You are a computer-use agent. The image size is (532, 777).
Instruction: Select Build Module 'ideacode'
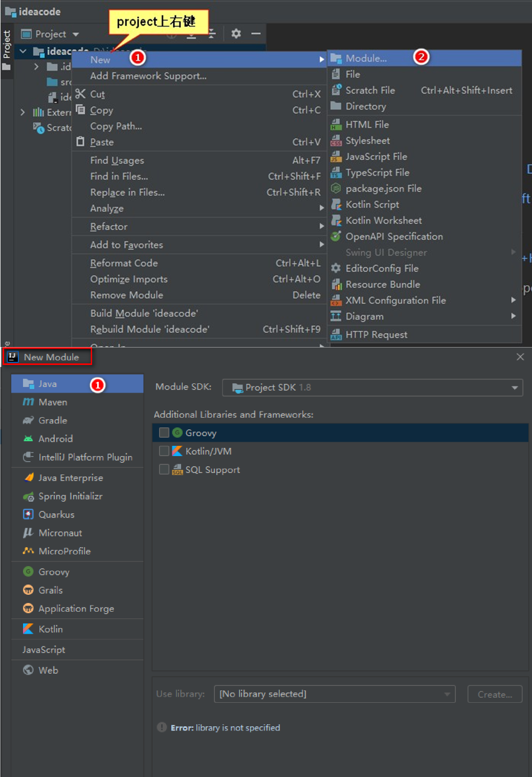point(199,313)
